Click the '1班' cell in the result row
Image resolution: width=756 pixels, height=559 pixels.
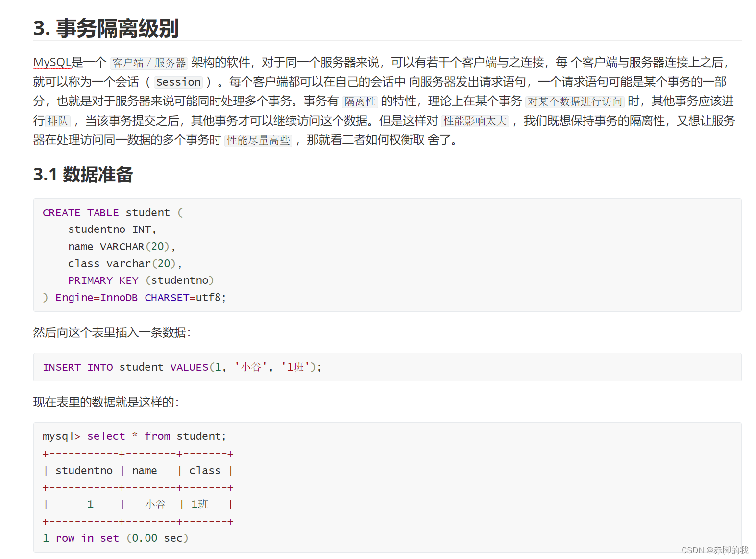[x=199, y=505]
